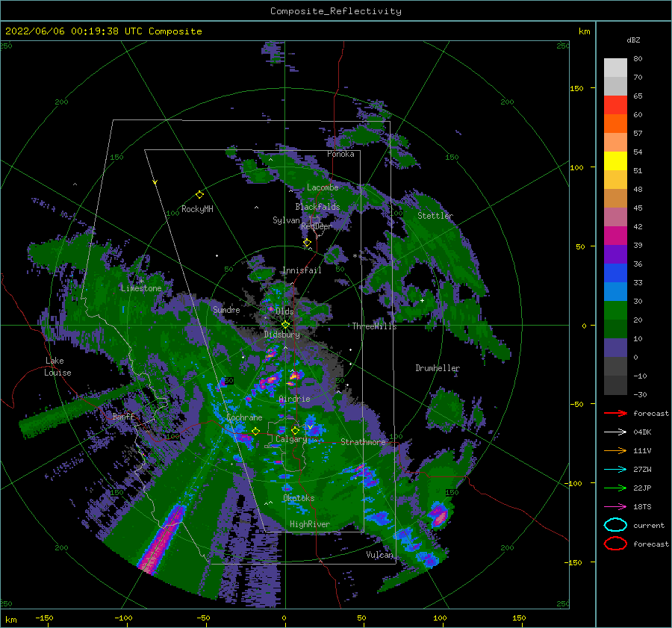Image resolution: width=672 pixels, height=628 pixels.
Task: Click the light gray 70-80 dBZ swatch
Action: point(615,68)
